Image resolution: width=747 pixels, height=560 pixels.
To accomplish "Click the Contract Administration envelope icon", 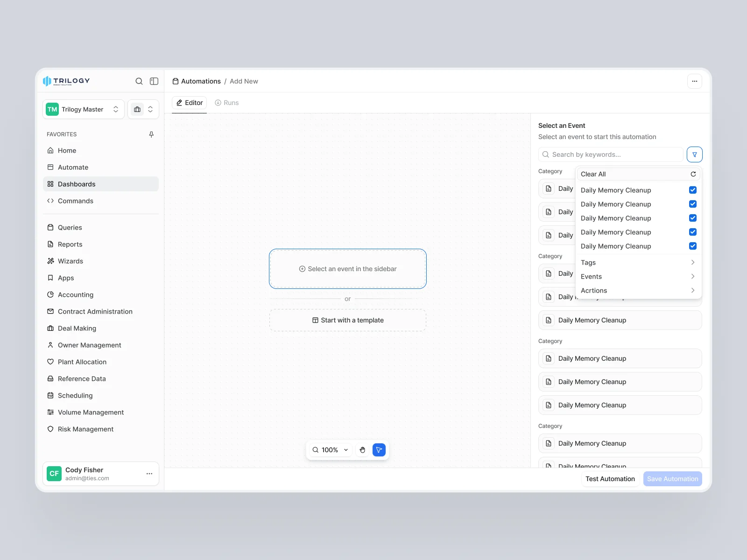I will click(x=50, y=311).
